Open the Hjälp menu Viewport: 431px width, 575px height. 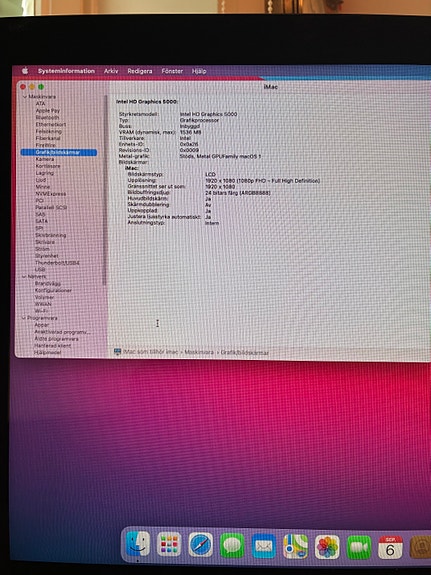(199, 71)
